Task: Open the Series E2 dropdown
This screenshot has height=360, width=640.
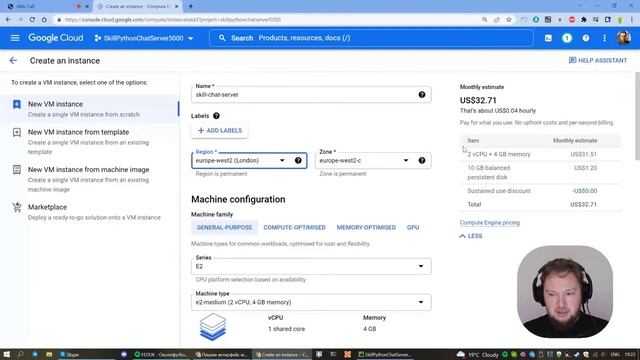Action: (311, 266)
